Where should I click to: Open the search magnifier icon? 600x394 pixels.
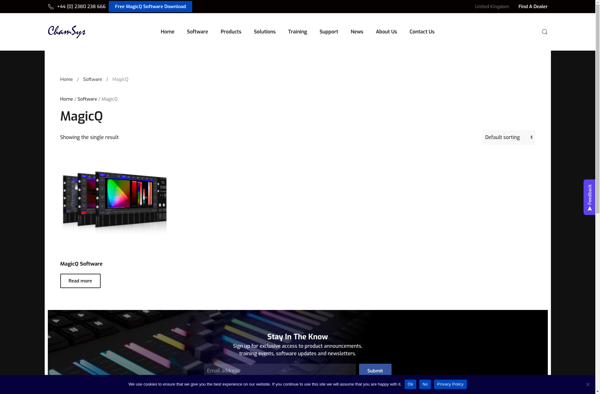[x=544, y=32]
